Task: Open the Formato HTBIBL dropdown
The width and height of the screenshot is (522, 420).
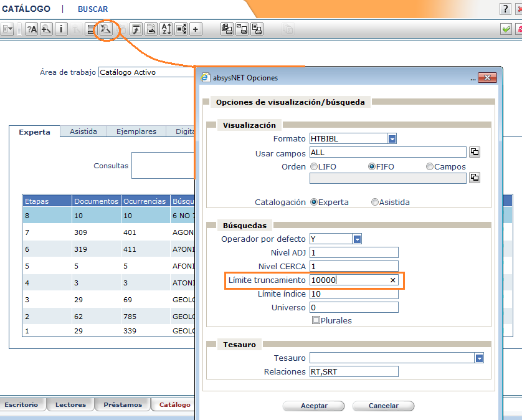Action: 392,139
